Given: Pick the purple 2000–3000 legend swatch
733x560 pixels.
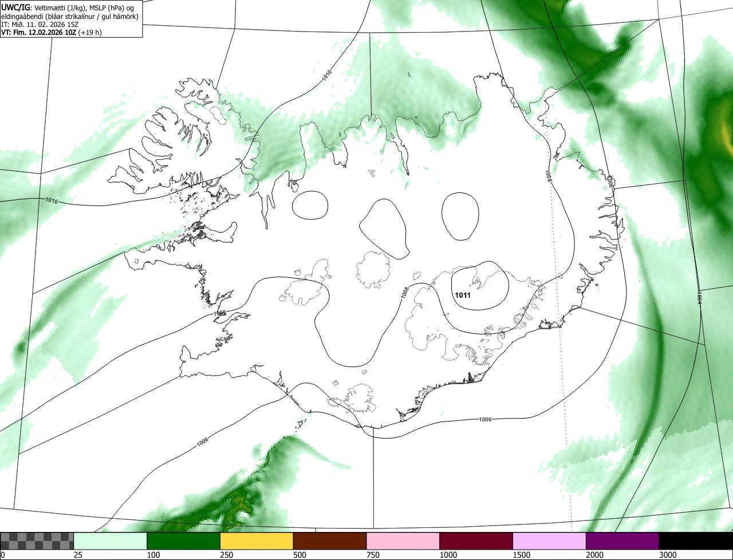Looking at the screenshot, I should coord(622,541).
